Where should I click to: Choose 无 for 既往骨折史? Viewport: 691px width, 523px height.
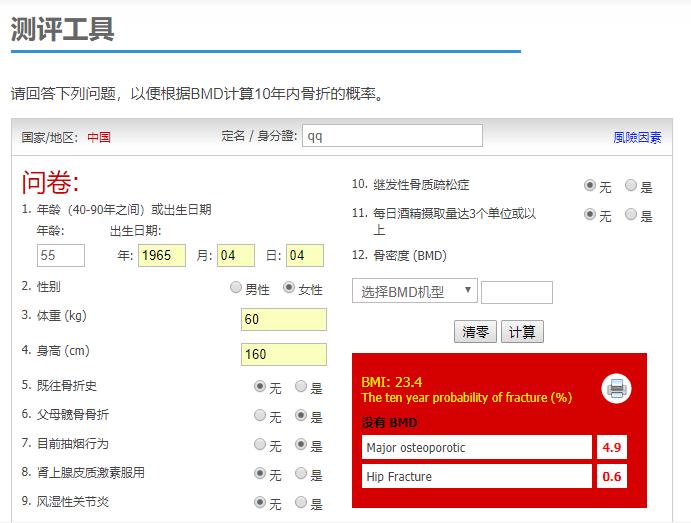[260, 386]
